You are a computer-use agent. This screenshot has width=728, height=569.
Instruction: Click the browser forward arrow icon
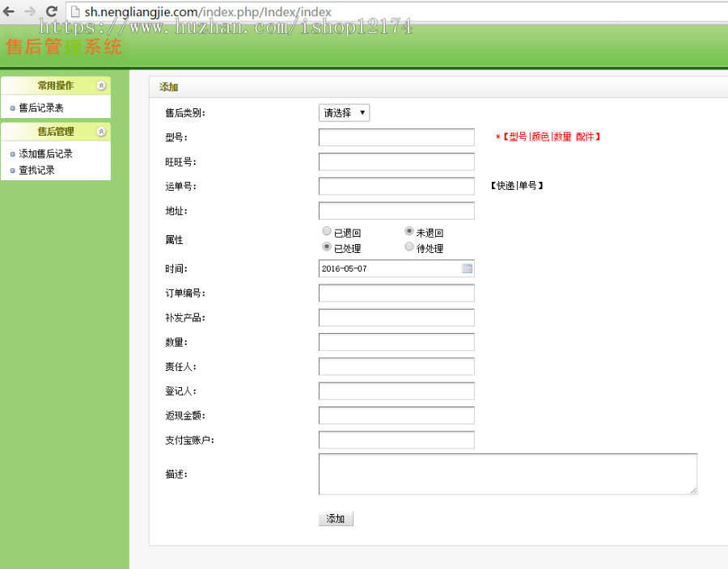[x=31, y=12]
